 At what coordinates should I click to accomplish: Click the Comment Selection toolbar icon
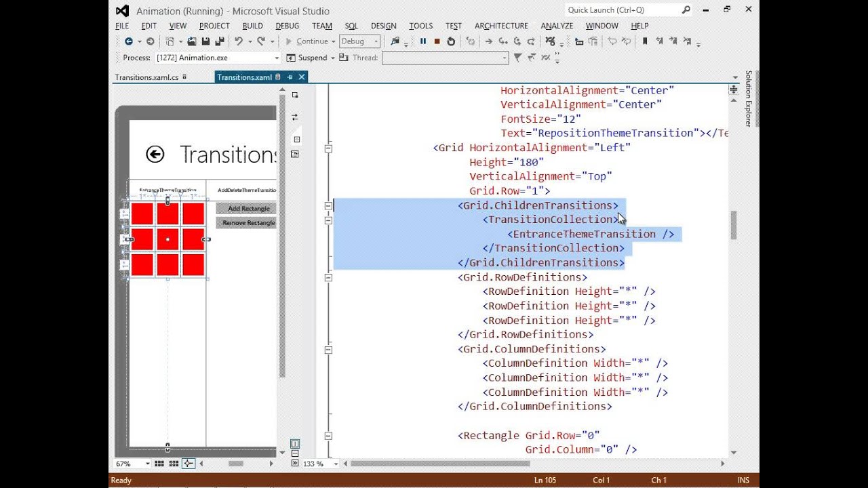click(x=612, y=41)
